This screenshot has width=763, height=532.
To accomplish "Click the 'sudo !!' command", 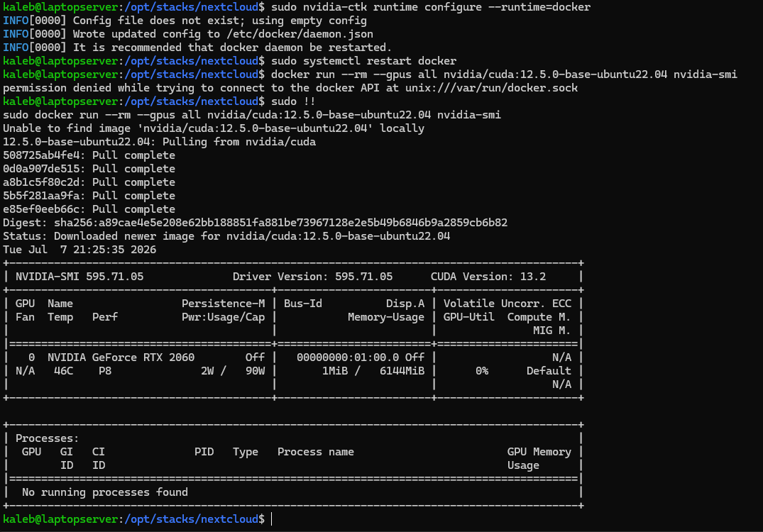I will click(x=293, y=101).
